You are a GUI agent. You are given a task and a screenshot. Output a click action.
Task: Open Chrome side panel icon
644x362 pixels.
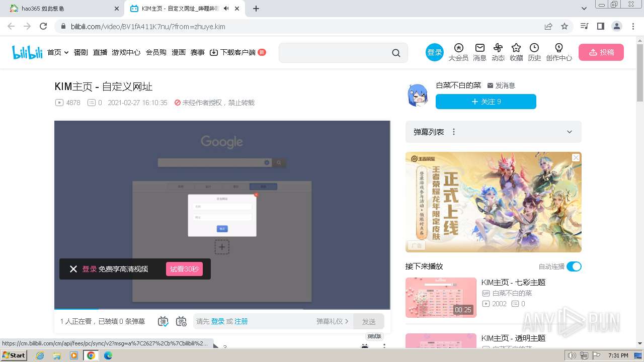click(x=600, y=26)
